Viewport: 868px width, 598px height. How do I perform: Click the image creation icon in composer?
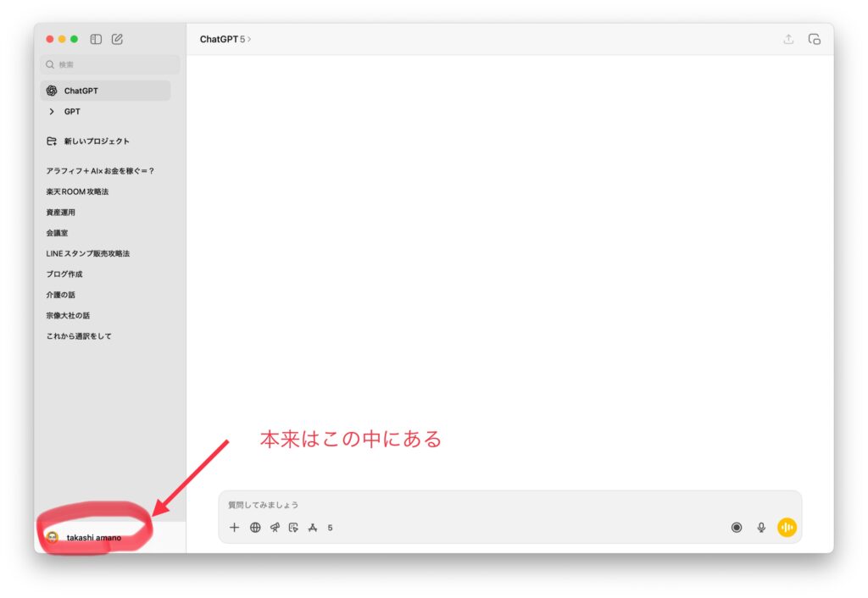point(293,528)
